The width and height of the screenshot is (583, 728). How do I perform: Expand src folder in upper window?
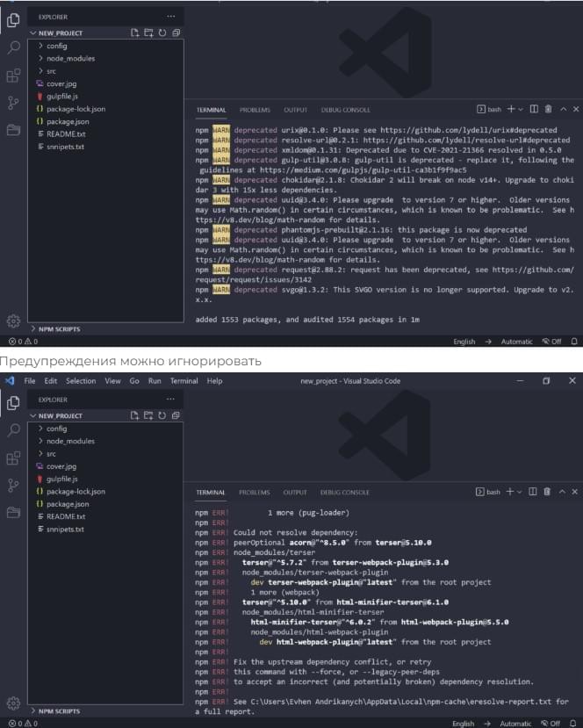105,71
